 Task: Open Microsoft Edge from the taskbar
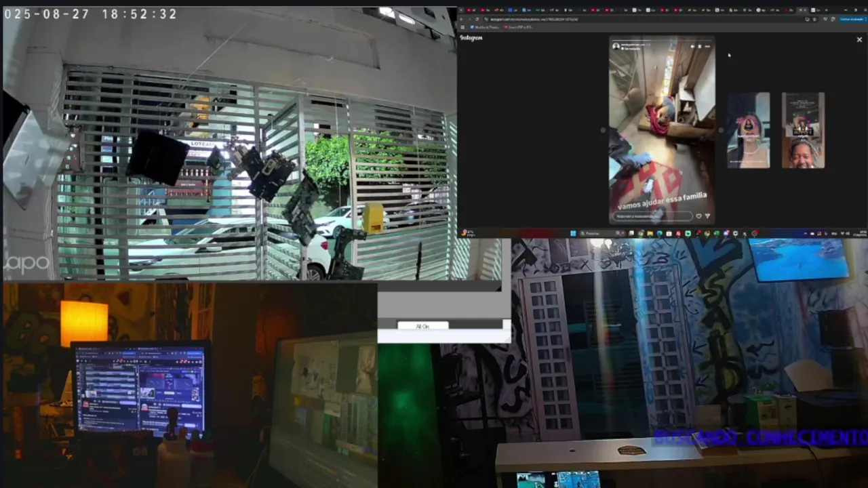click(659, 233)
